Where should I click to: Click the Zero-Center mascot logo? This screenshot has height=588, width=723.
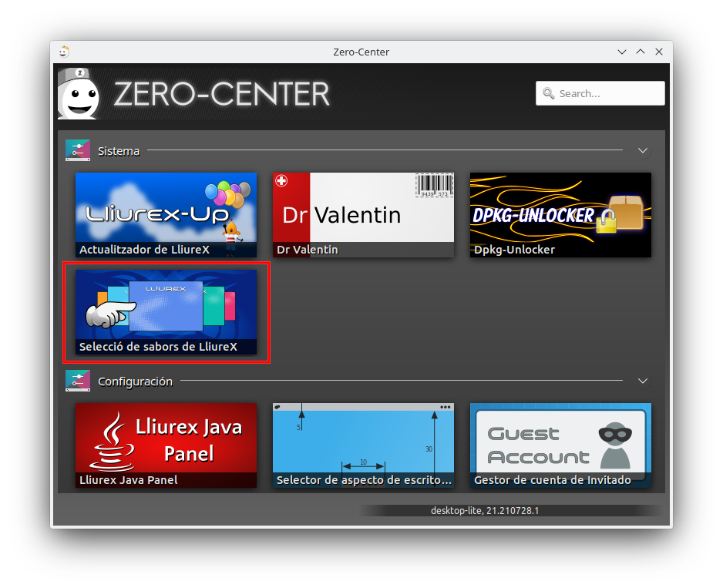coord(79,93)
